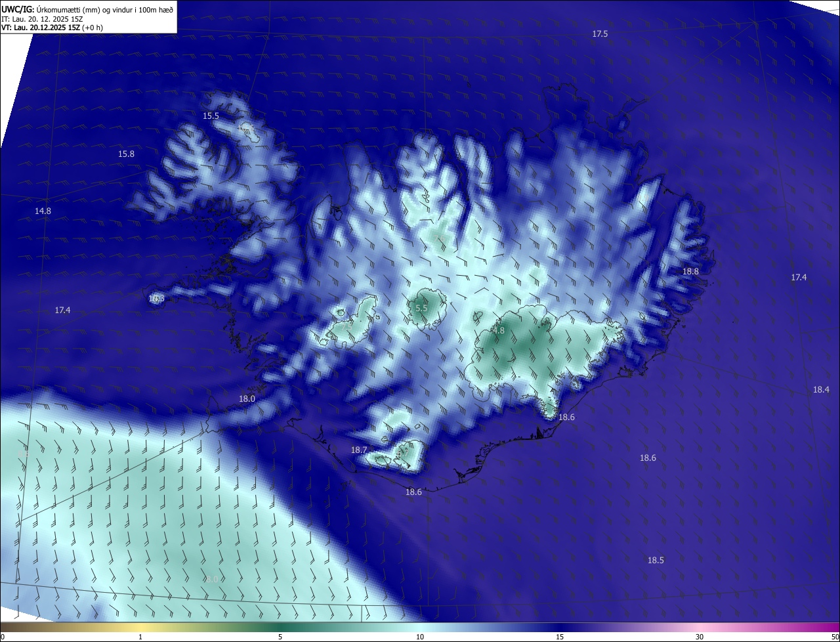
Task: Click the 18.8 value label
Action: click(690, 271)
